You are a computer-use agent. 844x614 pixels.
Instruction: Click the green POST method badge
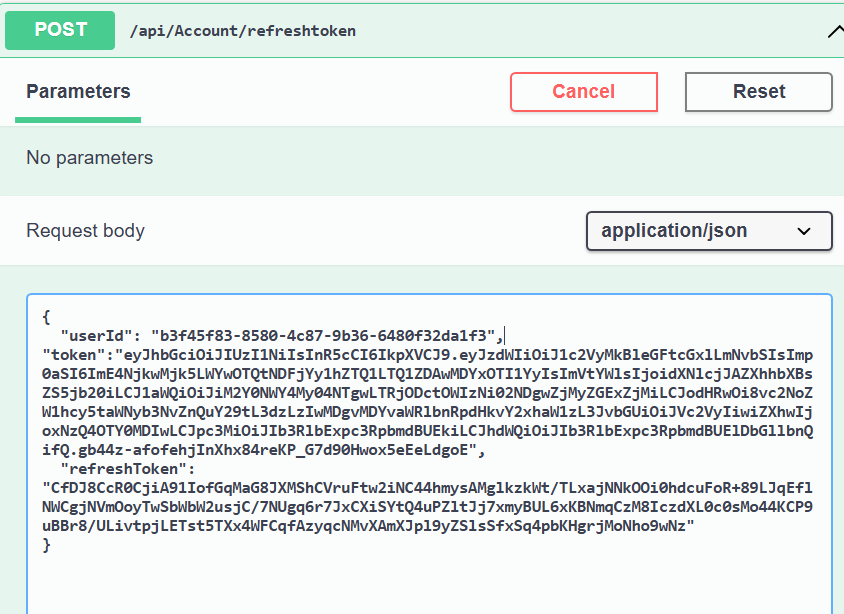tap(60, 30)
